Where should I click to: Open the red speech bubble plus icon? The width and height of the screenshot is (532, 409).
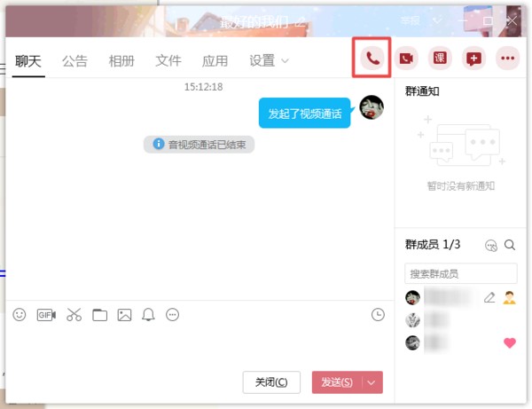click(x=473, y=59)
